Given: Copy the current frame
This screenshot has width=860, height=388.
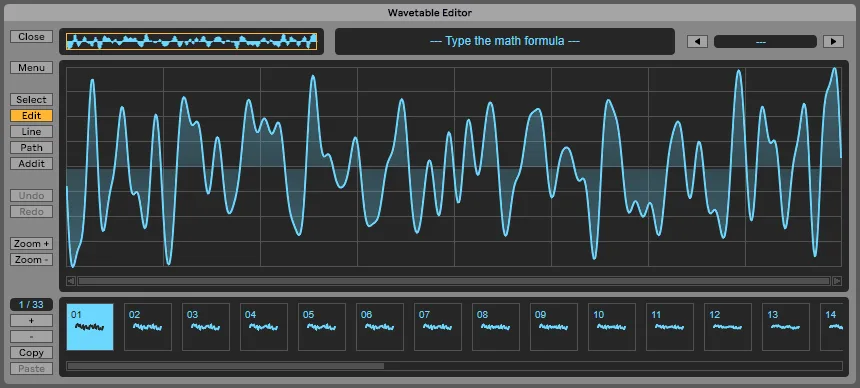Looking at the screenshot, I should [31, 353].
